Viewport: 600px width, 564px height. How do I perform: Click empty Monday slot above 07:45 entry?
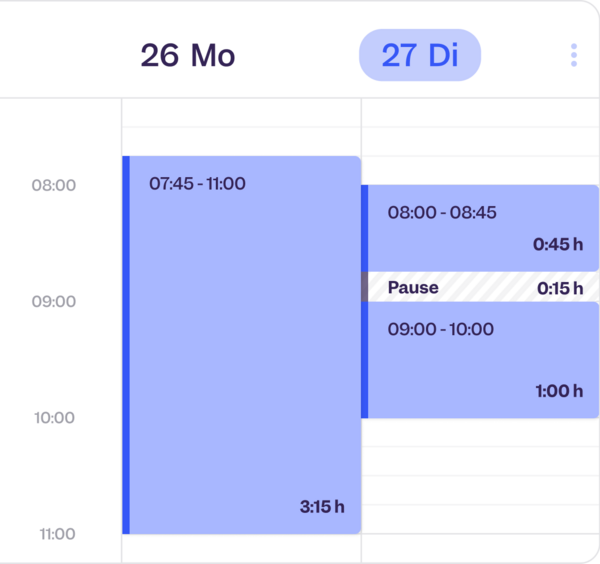tap(241, 142)
